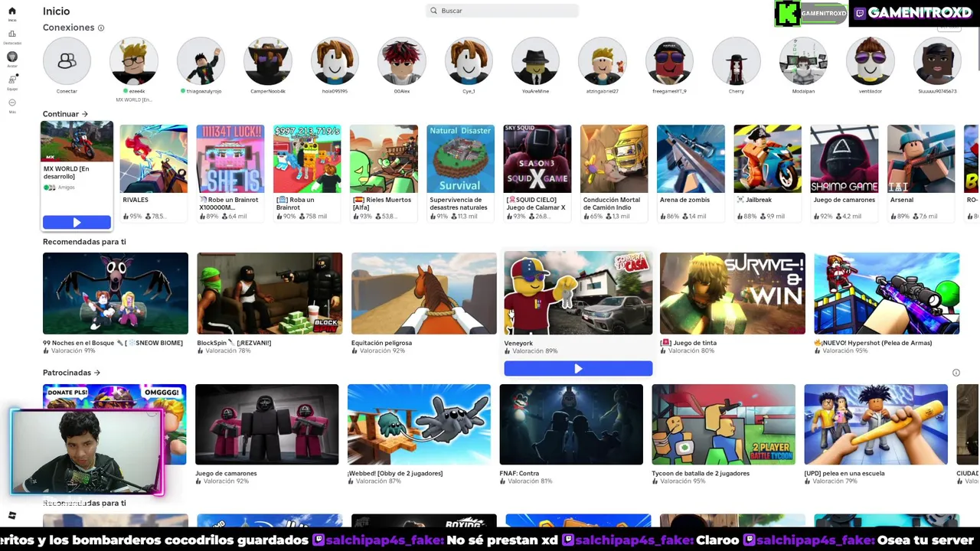This screenshot has width=980, height=551.
Task: Open ezee4k friend avatar
Action: (134, 60)
